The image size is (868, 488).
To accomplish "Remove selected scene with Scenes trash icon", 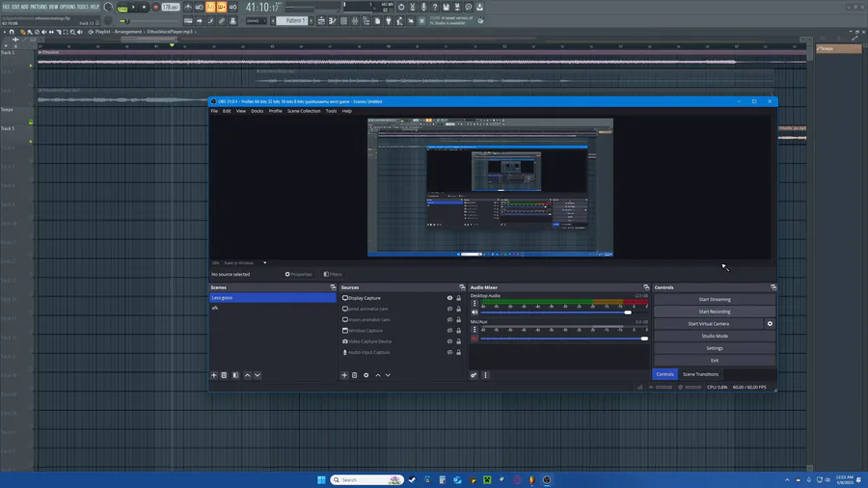I will pyautogui.click(x=224, y=375).
